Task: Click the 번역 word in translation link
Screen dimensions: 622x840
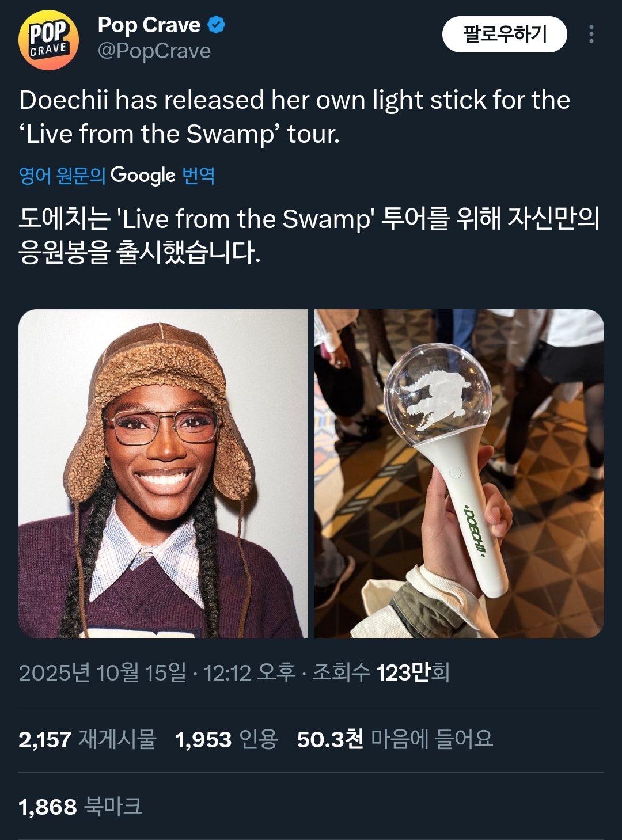Action: coord(199,175)
